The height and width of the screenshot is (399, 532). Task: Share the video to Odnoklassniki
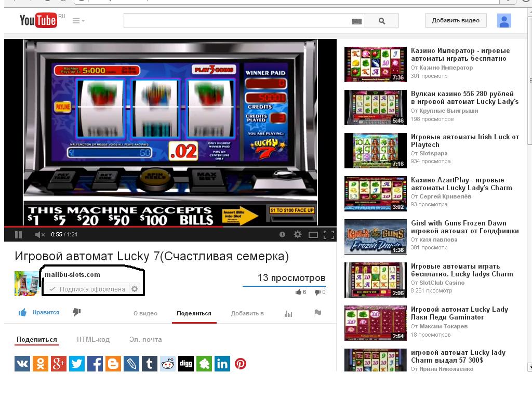41,364
